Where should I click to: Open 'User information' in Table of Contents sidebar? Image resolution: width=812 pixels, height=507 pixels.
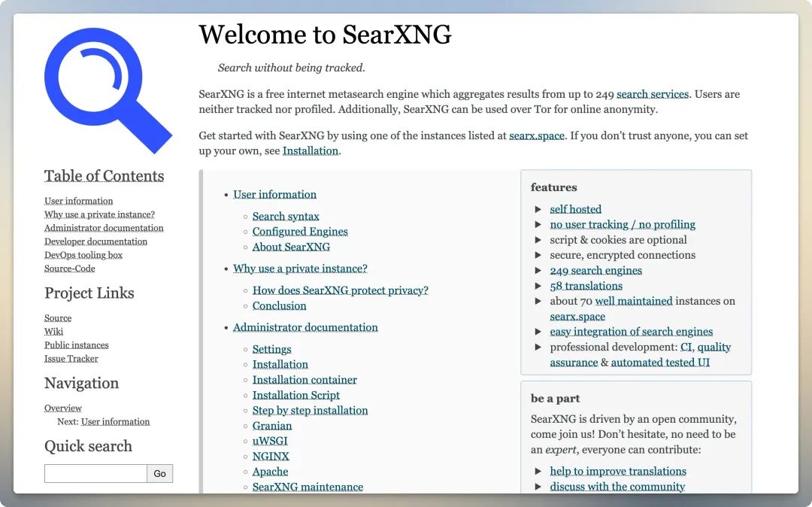[79, 201]
